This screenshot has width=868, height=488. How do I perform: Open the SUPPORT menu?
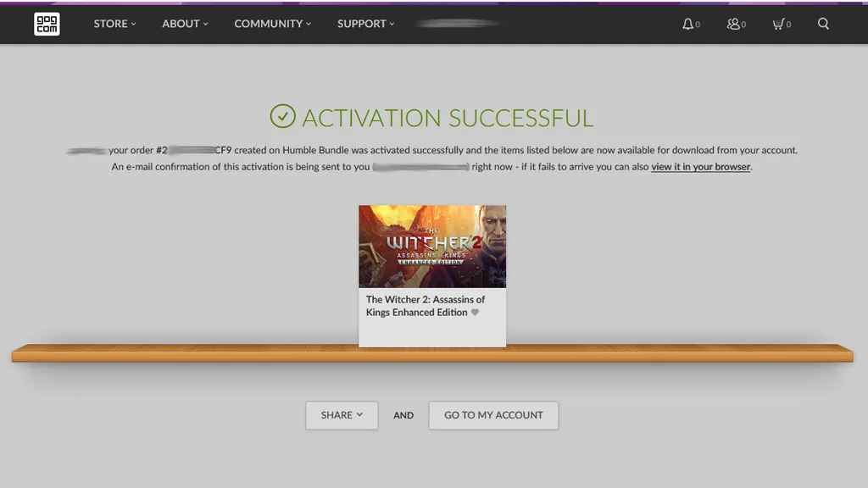[366, 24]
